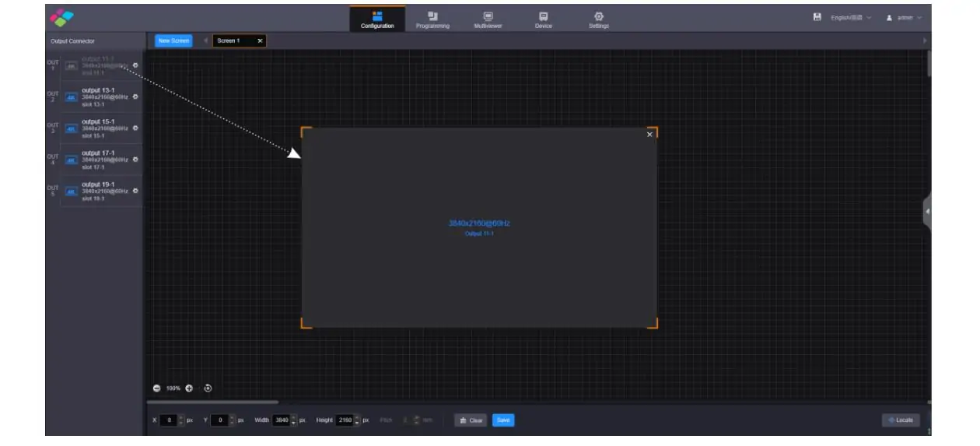This screenshot has width=980, height=446.
Task: Select the 3840x2160@60Hz output on canvas
Action: pos(479,227)
